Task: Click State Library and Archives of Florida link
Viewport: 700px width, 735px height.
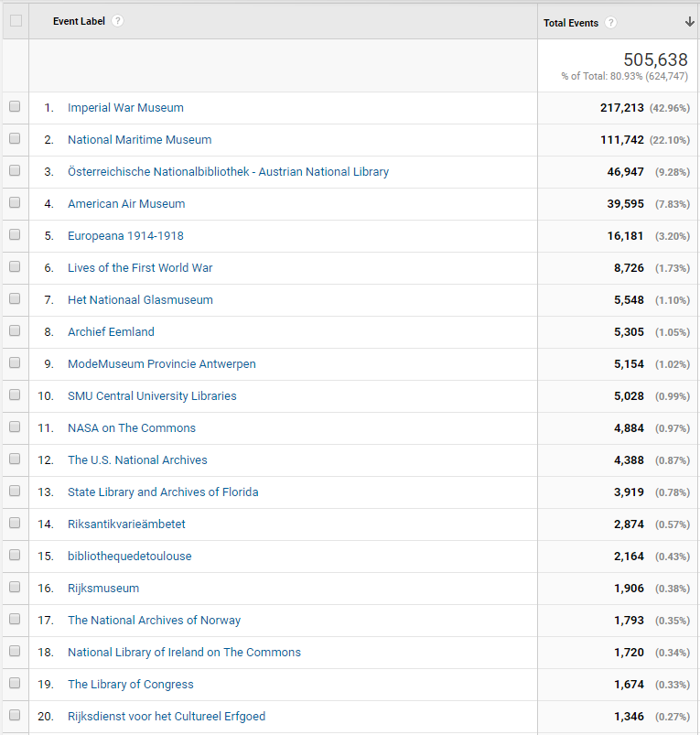Action: click(163, 492)
